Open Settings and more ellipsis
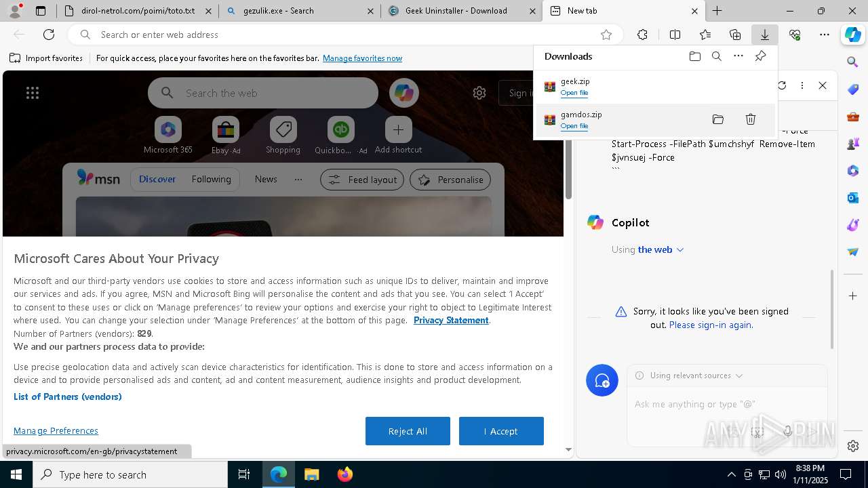This screenshot has width=868, height=488. (x=824, y=35)
